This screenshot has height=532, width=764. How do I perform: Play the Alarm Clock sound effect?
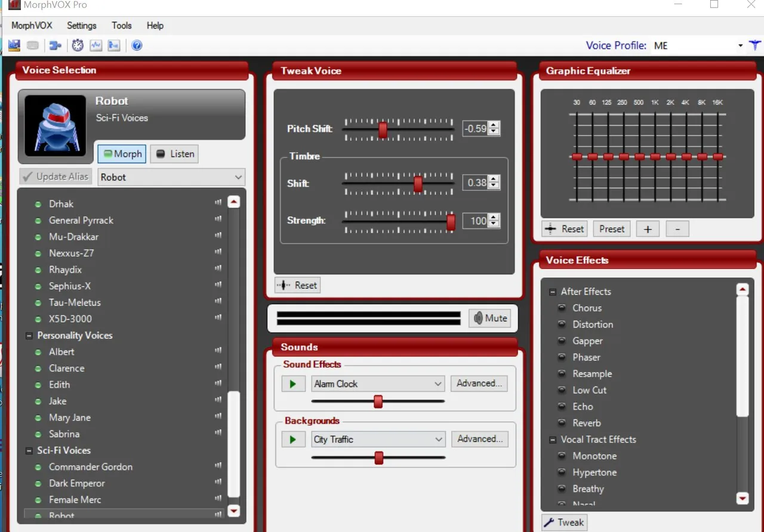point(293,383)
